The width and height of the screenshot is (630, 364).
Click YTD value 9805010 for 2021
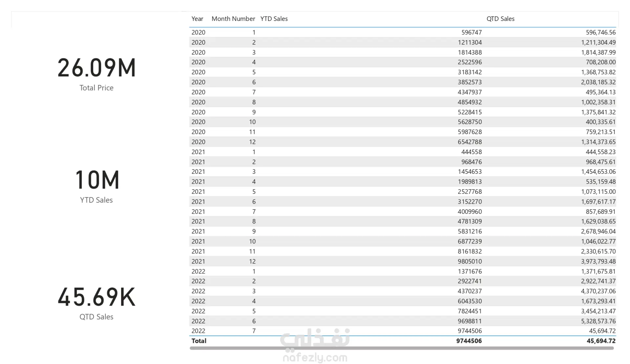(470, 261)
